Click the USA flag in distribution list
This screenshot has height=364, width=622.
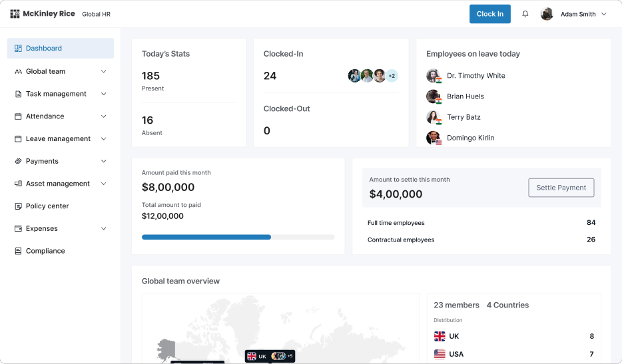pyautogui.click(x=440, y=354)
